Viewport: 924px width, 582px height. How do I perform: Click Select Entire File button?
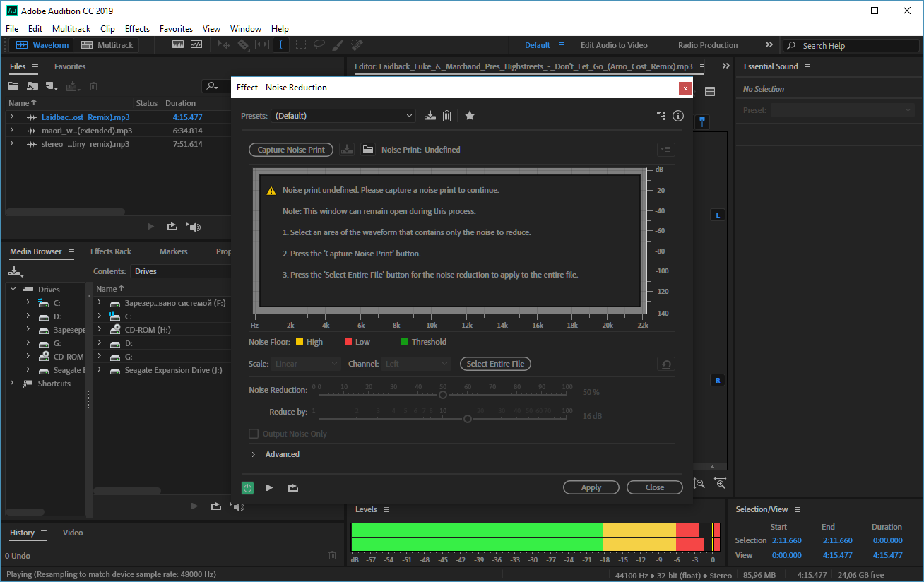coord(495,364)
